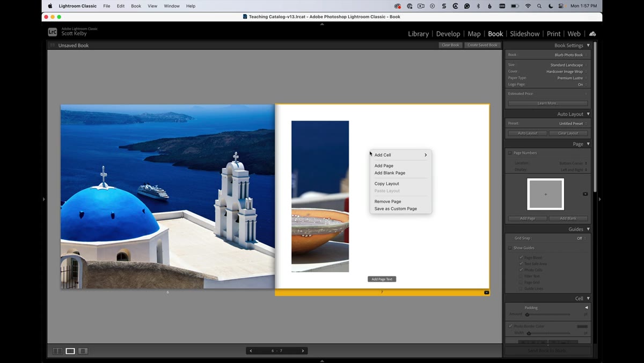
Task: Open page preview layout picker button
Action: click(x=586, y=194)
